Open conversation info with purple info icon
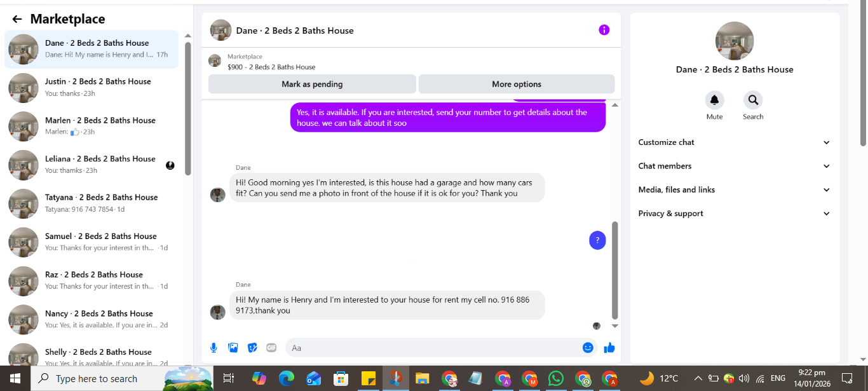 pyautogui.click(x=604, y=30)
